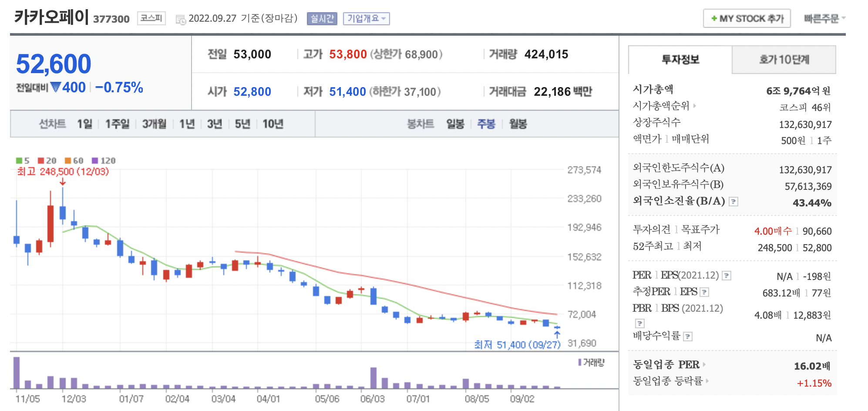Click the stock code 377300
Screen dimensions: 868x411
(x=111, y=19)
